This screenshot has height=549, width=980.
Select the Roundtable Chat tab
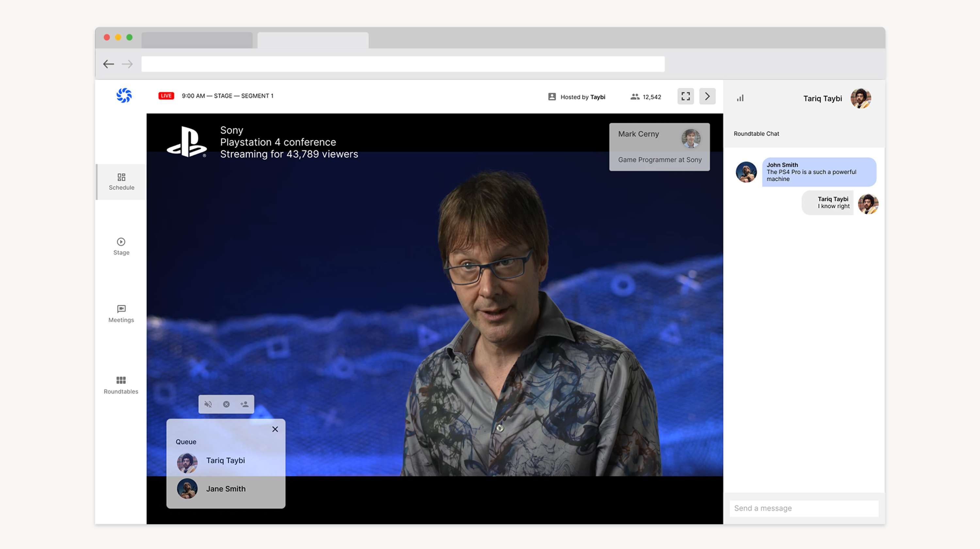click(756, 134)
